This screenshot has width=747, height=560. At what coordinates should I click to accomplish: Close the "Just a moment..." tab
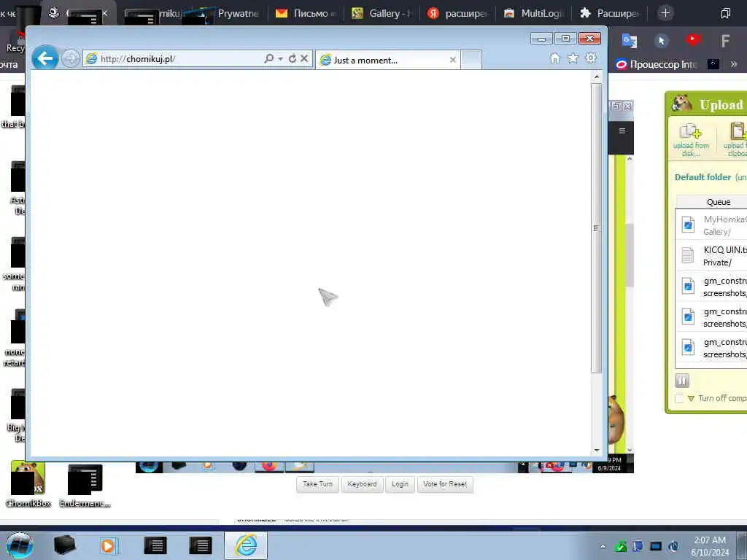453,60
